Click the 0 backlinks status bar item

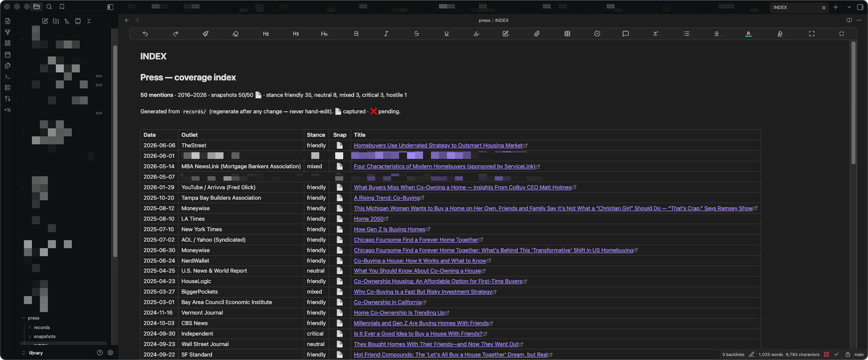[x=733, y=355]
